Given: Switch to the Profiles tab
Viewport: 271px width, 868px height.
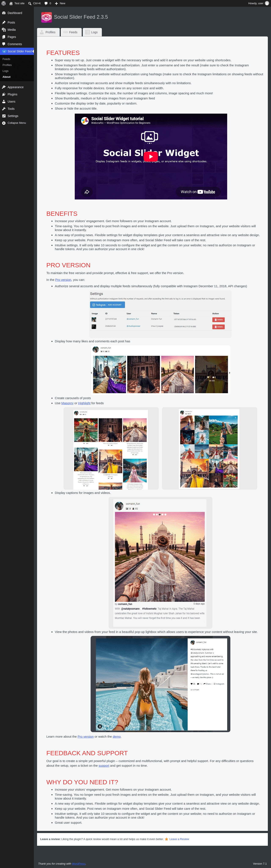Looking at the screenshot, I should tap(48, 32).
